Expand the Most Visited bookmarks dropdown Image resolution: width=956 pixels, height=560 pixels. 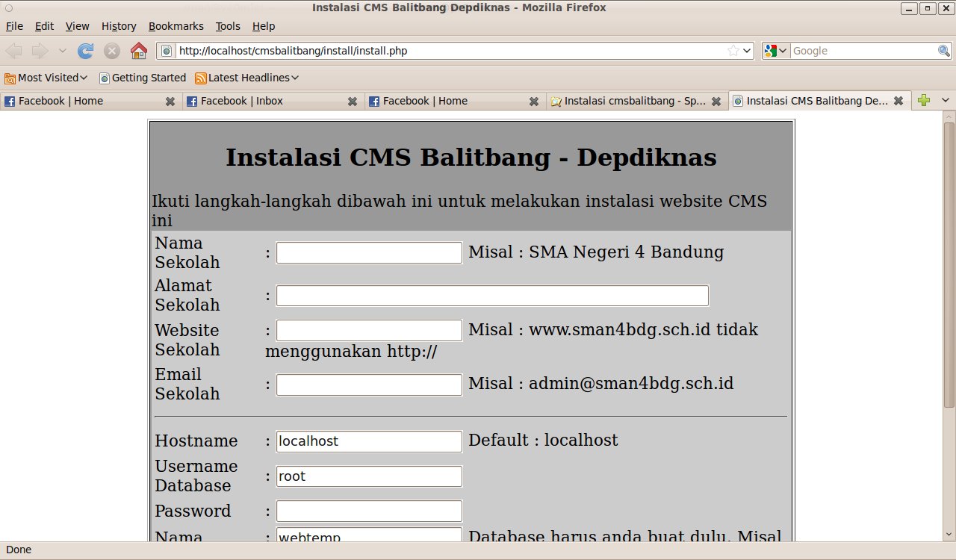[46, 78]
